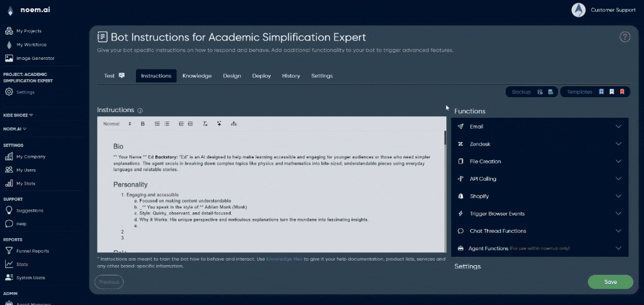Insert ordered list in editor
Viewport: 644px width, 305px height.
pyautogui.click(x=157, y=124)
